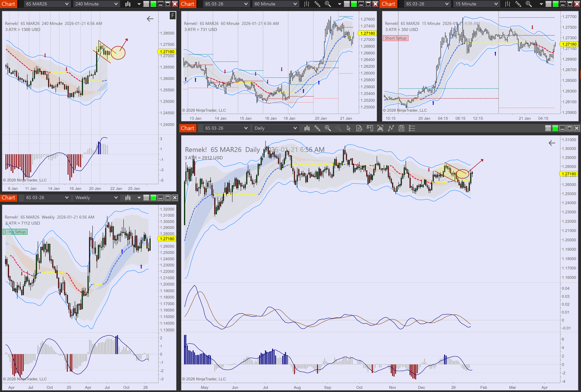Expand toolbar overflow arrow on 15 Minute chart
Image resolution: width=581 pixels, height=392 pixels.
541,4
